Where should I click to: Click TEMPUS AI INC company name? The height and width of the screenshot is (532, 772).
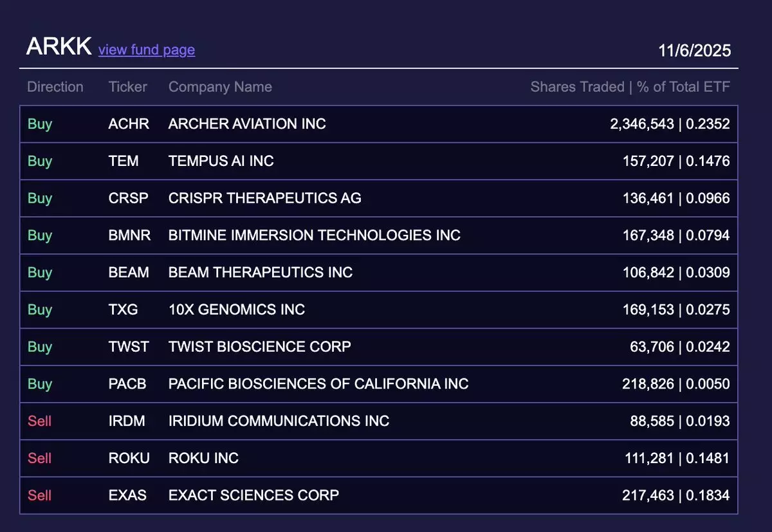click(x=221, y=161)
